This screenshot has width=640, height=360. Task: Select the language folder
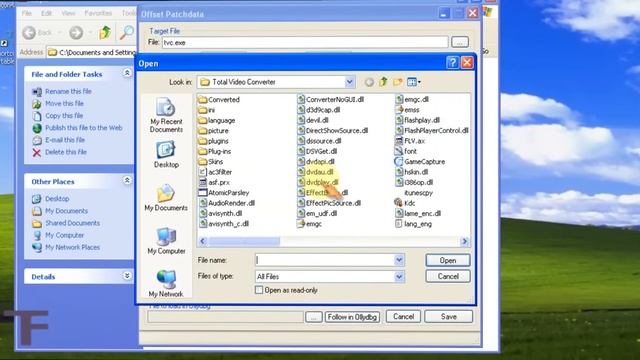[x=217, y=120]
